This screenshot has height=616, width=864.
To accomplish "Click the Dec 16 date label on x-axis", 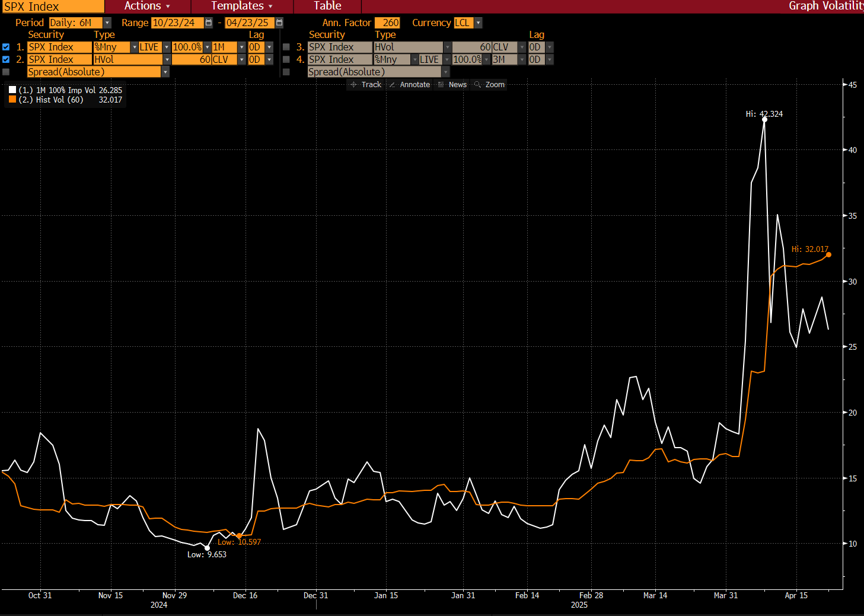I will tap(246, 595).
